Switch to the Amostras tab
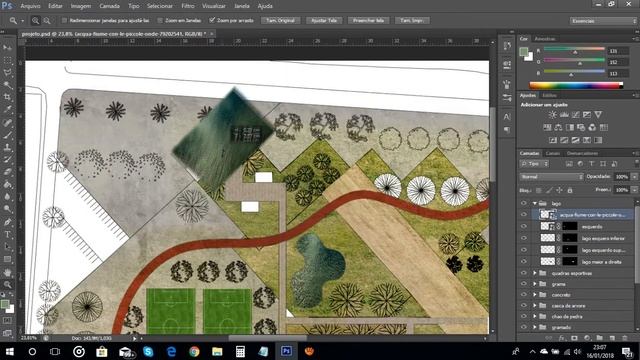 [544, 39]
